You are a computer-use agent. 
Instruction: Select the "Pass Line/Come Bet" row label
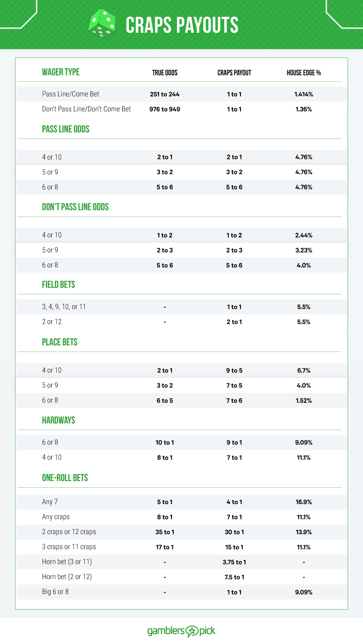click(x=71, y=94)
